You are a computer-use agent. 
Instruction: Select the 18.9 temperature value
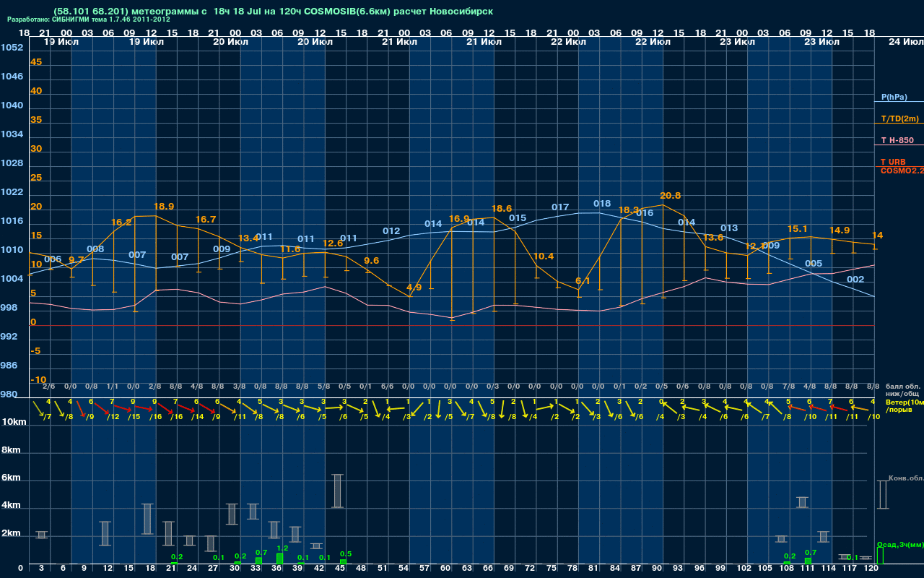pyautogui.click(x=164, y=207)
